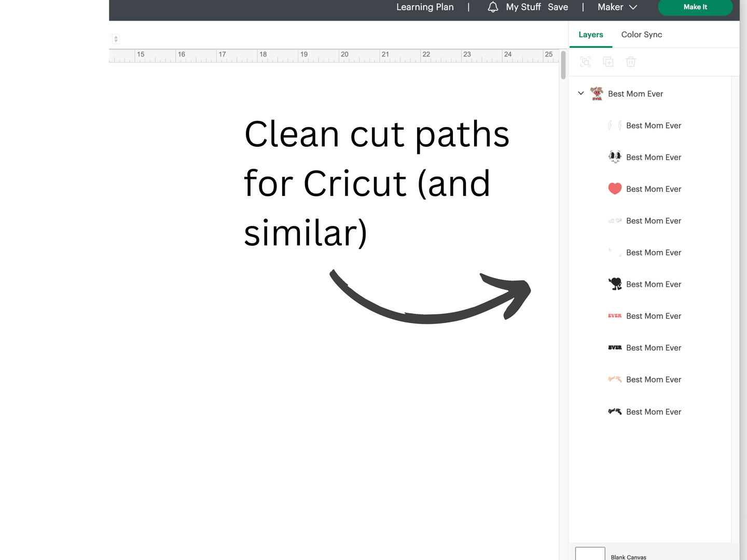Viewport: 747px width, 560px height.
Task: Select the black script text layer
Action: [x=615, y=412]
